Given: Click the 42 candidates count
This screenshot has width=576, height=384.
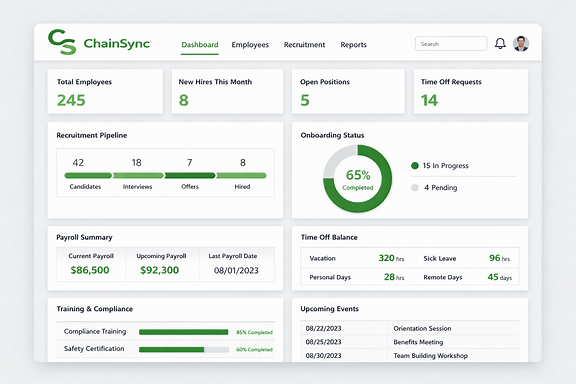Looking at the screenshot, I should tap(78, 162).
